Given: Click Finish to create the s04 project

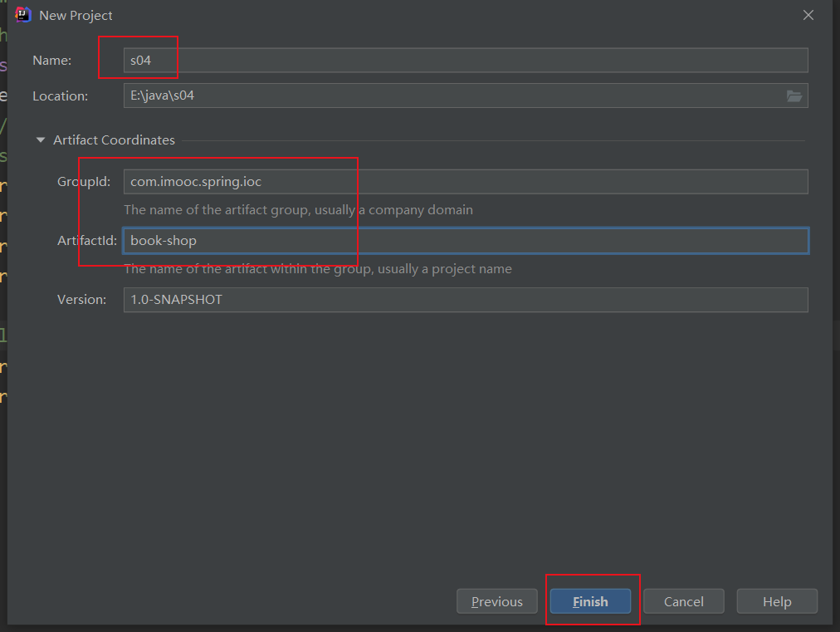Looking at the screenshot, I should (590, 601).
